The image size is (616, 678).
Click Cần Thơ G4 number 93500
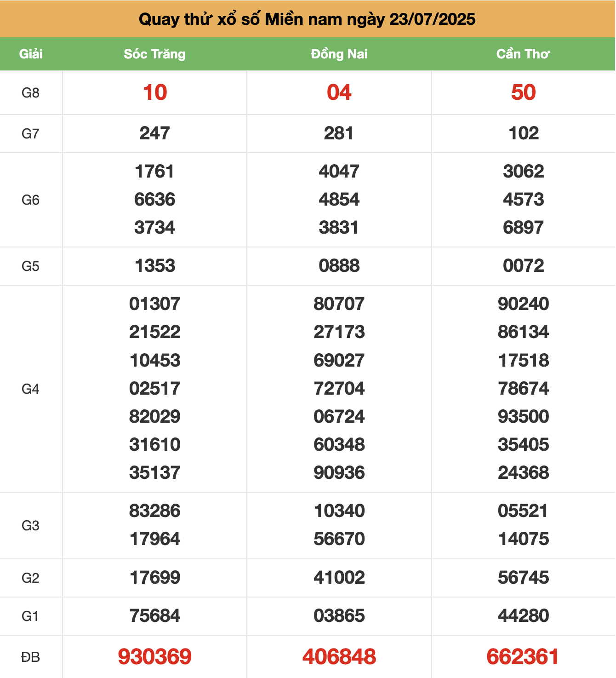tap(523, 417)
